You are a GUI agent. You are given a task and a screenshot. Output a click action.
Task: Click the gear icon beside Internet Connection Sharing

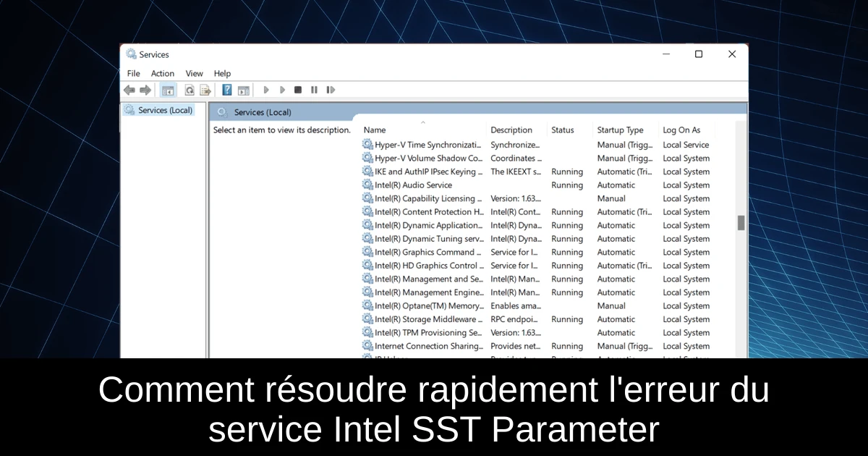pos(367,346)
